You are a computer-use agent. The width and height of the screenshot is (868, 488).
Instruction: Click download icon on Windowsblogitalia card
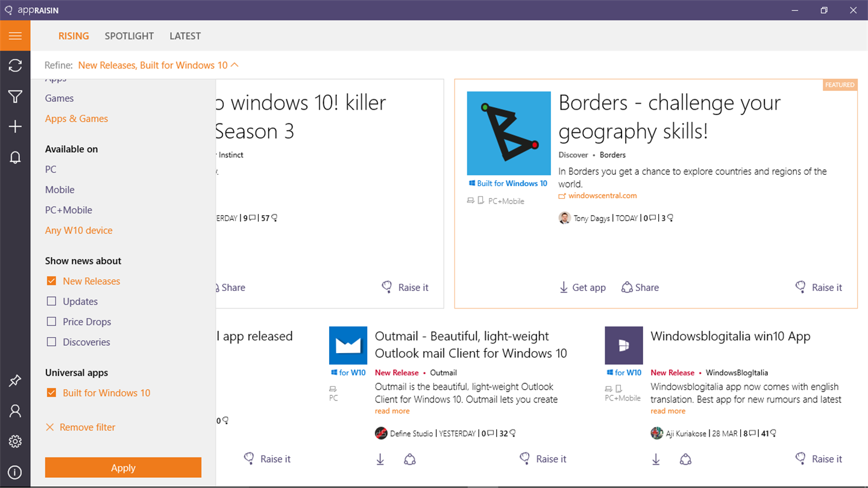pos(656,460)
